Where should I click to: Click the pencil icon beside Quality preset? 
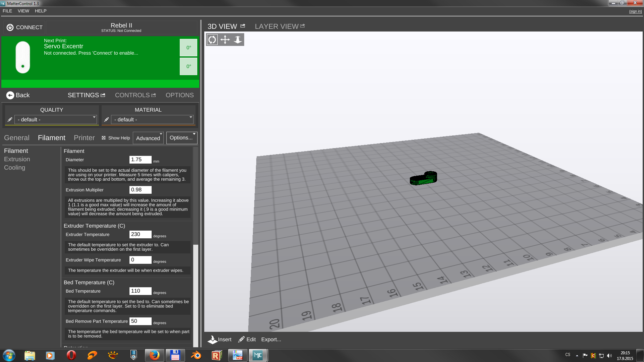pos(10,120)
